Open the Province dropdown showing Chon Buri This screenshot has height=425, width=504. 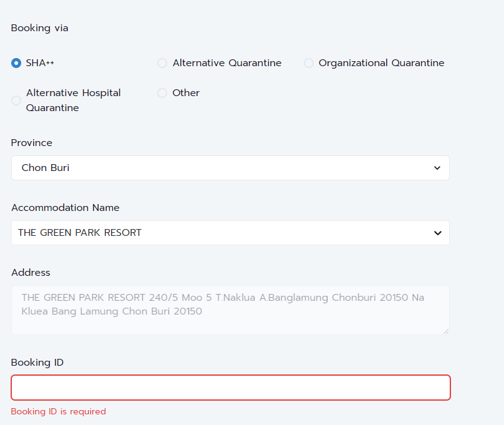230,168
